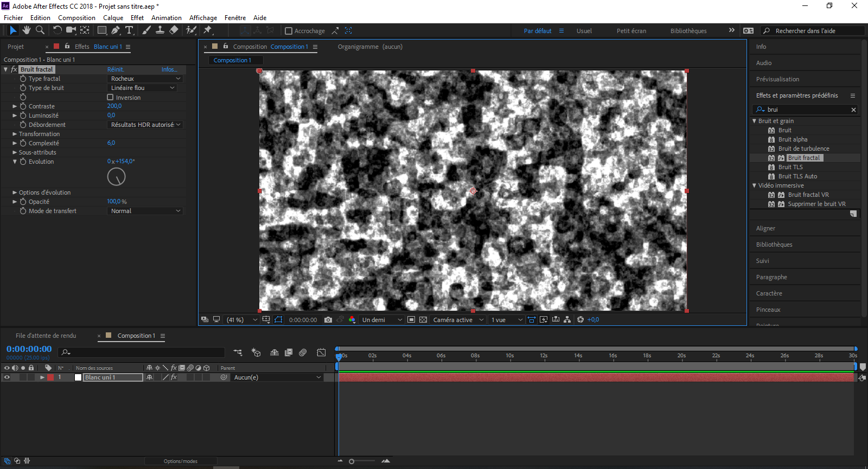Toggle the Accrochage snapping checkbox
Screen dimensions: 868x469
pyautogui.click(x=289, y=31)
